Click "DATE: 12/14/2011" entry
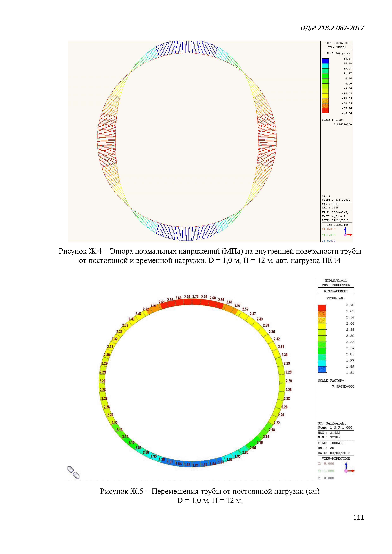Image resolution: width=392 pixels, height=554 pixels. pyautogui.click(x=335, y=220)
